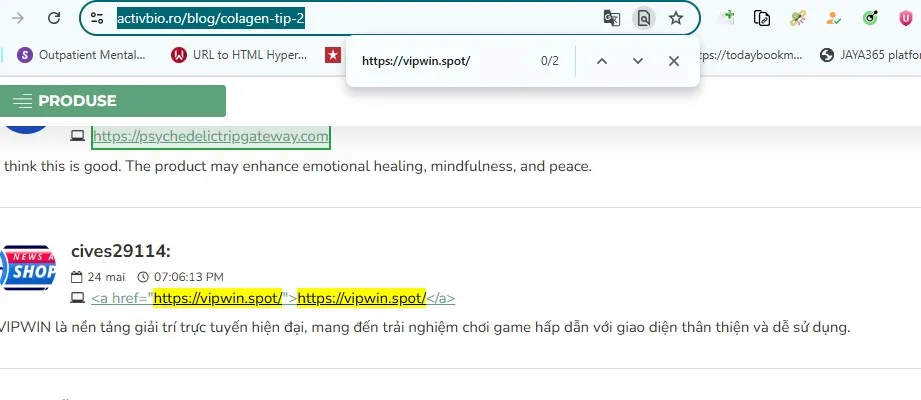Viewport: 921px width, 400px height.
Task: Close the find bar
Action: pyautogui.click(x=674, y=61)
